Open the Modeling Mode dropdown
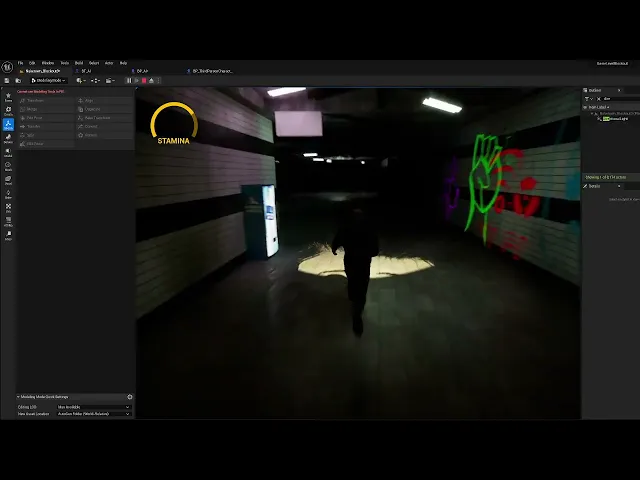This screenshot has height=480, width=640. (49, 81)
